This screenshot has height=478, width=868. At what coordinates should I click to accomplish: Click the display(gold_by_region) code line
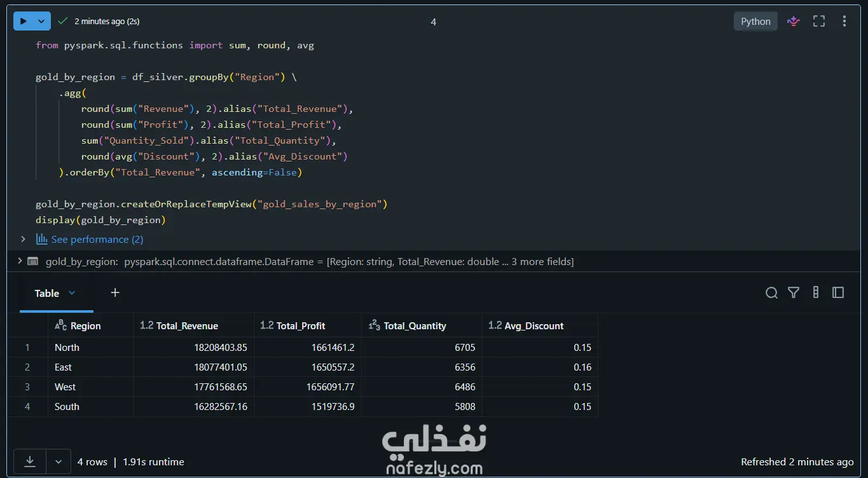click(100, 220)
